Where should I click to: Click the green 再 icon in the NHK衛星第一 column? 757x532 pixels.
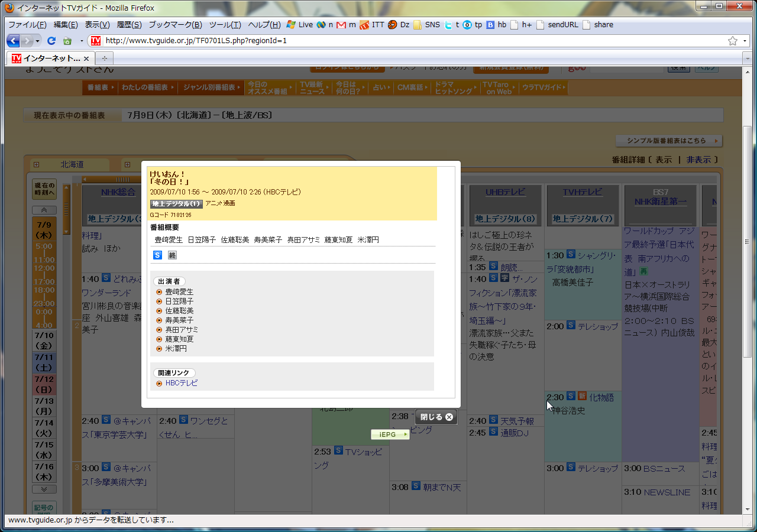click(x=644, y=271)
